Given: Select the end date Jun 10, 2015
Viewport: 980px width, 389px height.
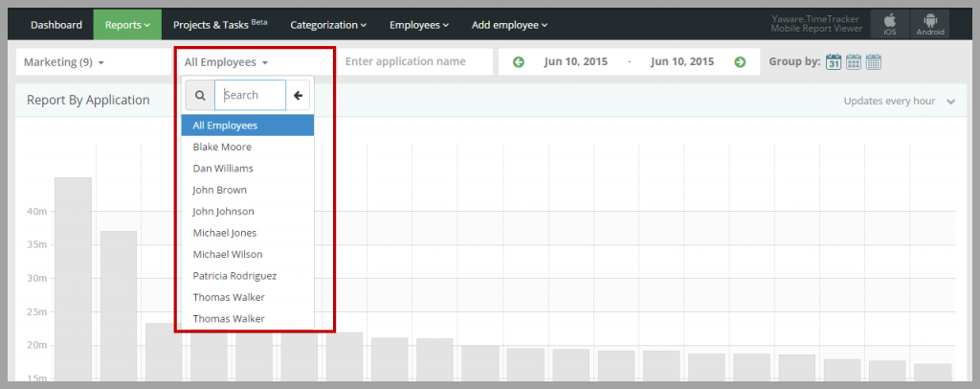Looking at the screenshot, I should pyautogui.click(x=681, y=62).
